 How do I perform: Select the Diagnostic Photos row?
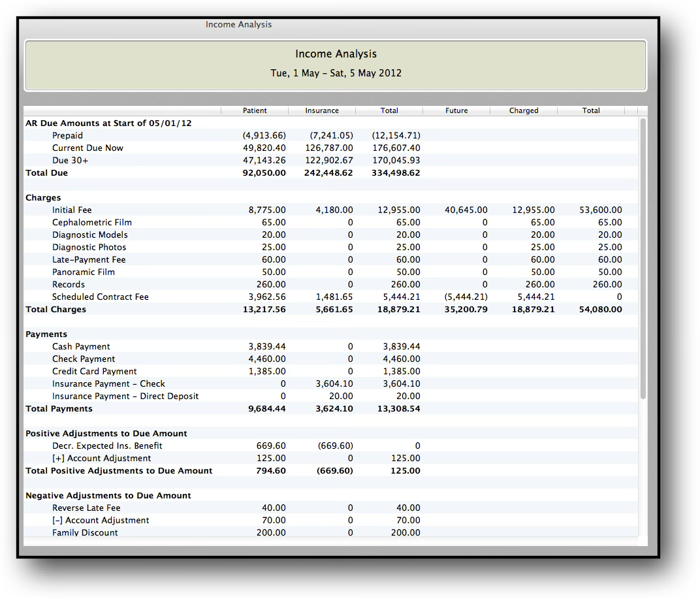pos(331,248)
